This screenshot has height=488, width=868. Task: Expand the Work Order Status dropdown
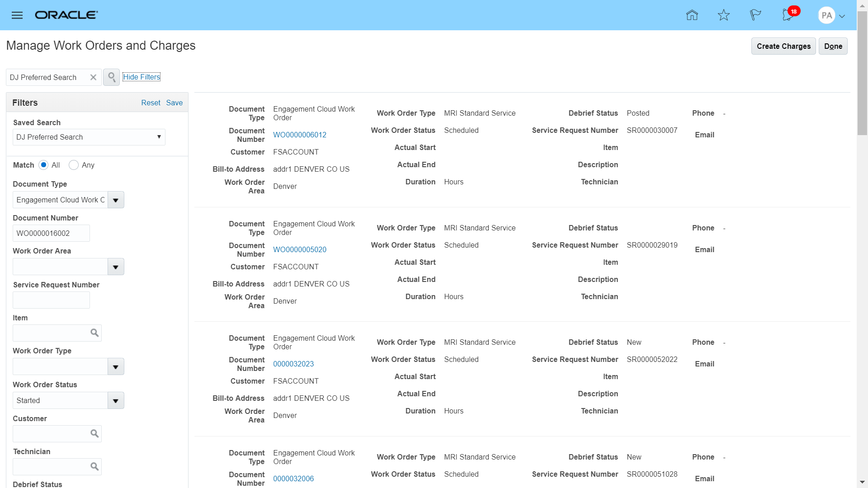point(116,400)
